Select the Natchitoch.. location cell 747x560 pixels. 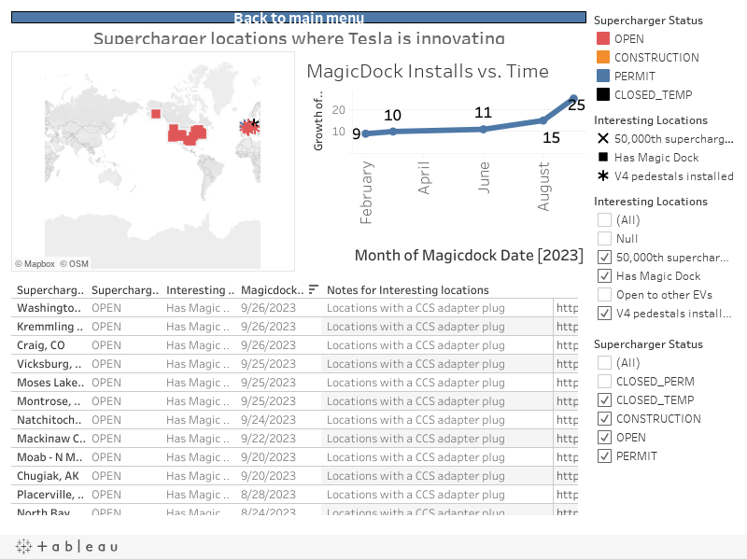tap(49, 419)
